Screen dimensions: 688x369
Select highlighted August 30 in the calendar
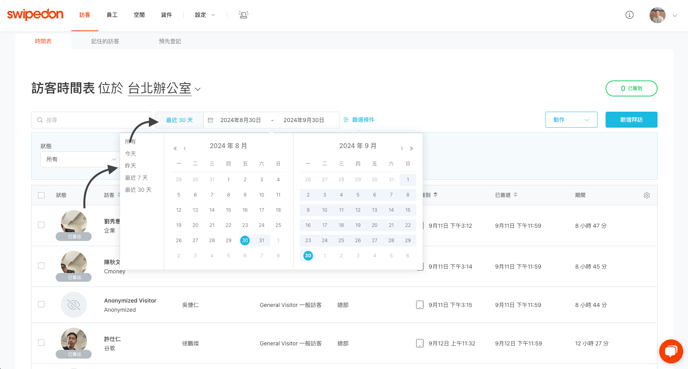click(x=245, y=240)
